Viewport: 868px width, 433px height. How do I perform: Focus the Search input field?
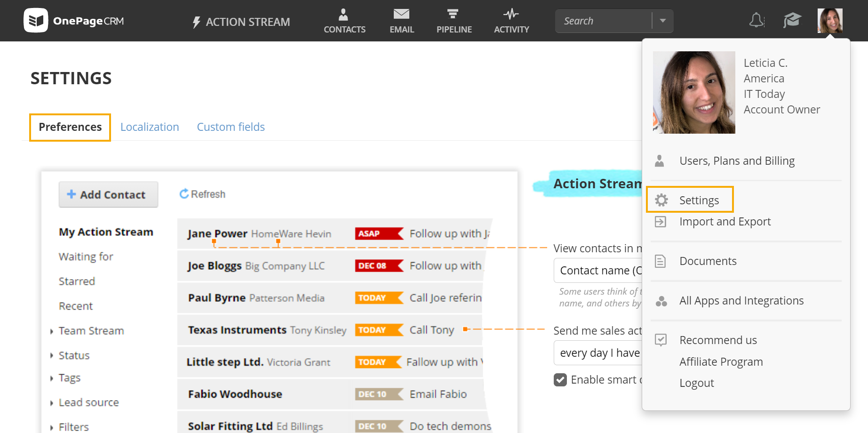(604, 21)
